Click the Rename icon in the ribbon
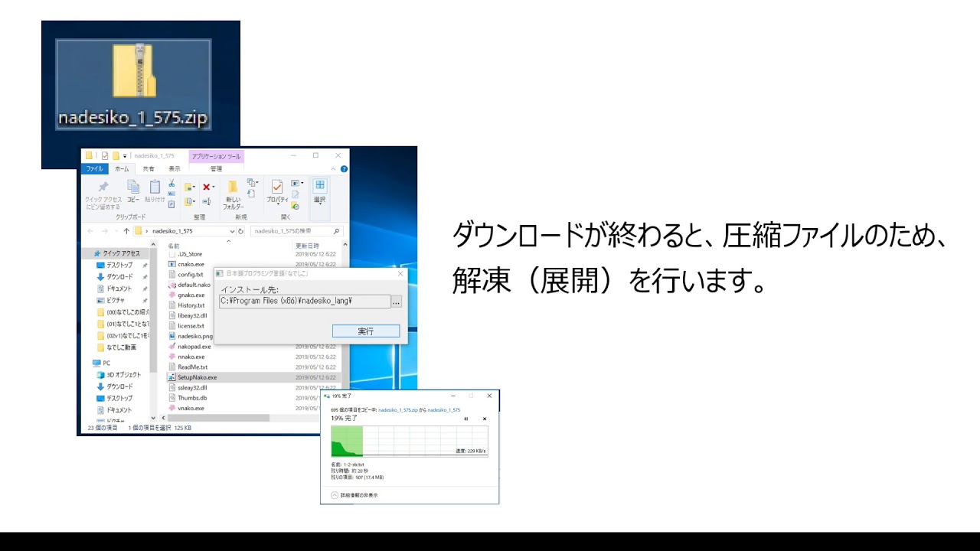Screen dimensions: 980x551 click(207, 201)
